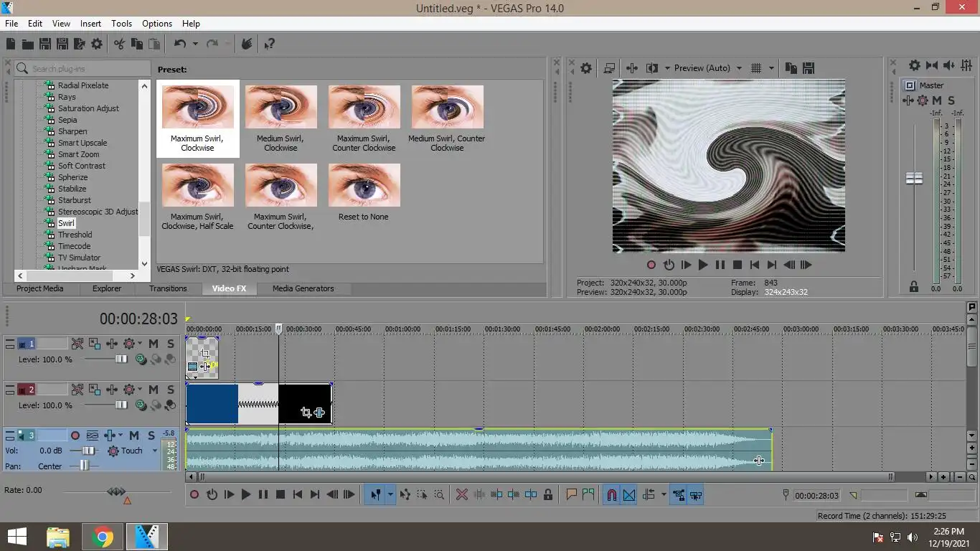Switch to Media Generators tab

coord(303,288)
